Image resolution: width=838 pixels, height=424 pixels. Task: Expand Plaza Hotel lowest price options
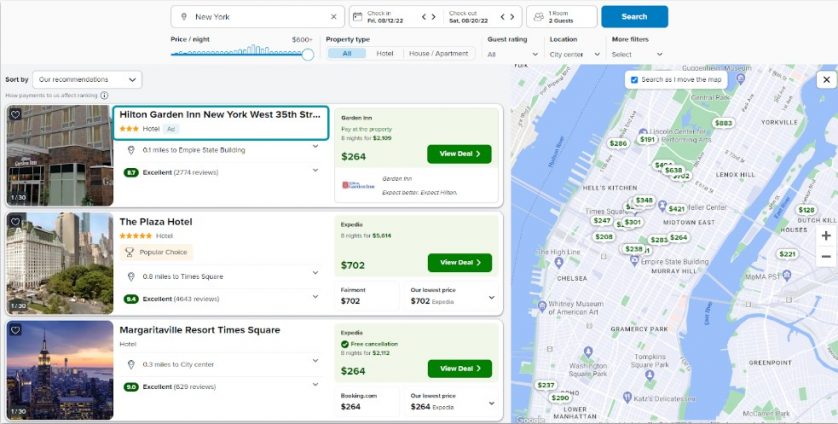pos(492,298)
